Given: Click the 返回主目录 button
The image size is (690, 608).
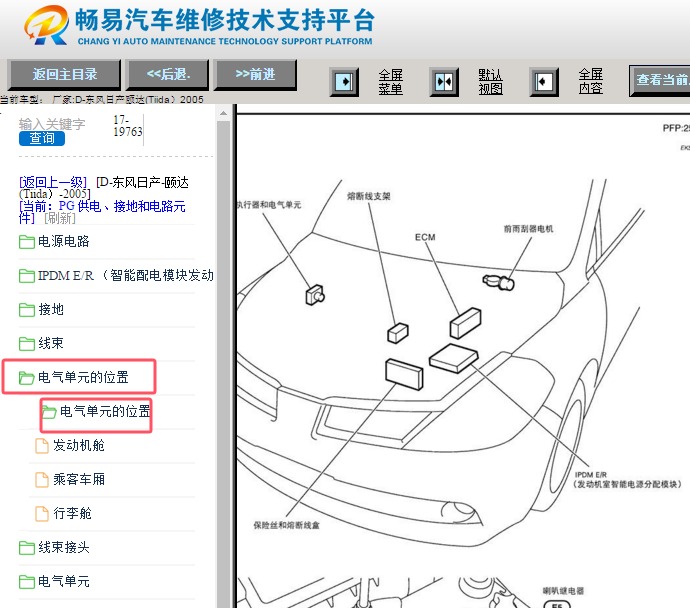Looking at the screenshot, I should [x=64, y=74].
